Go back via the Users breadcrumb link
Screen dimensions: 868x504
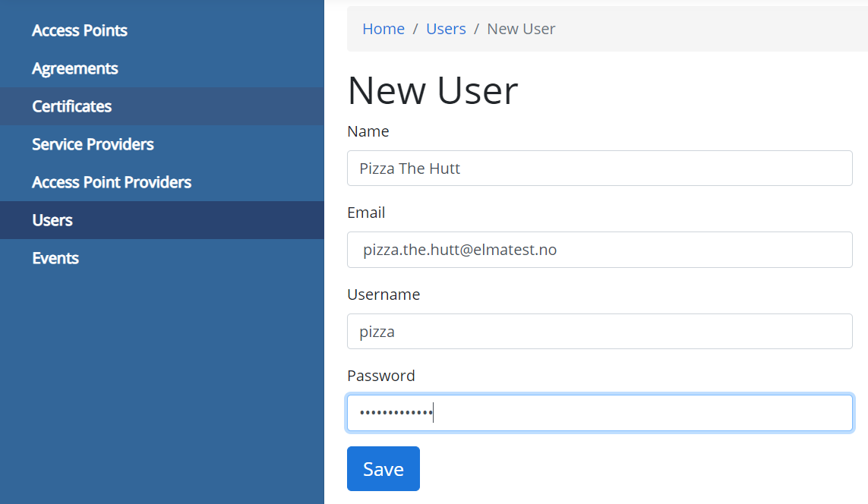[x=446, y=29]
